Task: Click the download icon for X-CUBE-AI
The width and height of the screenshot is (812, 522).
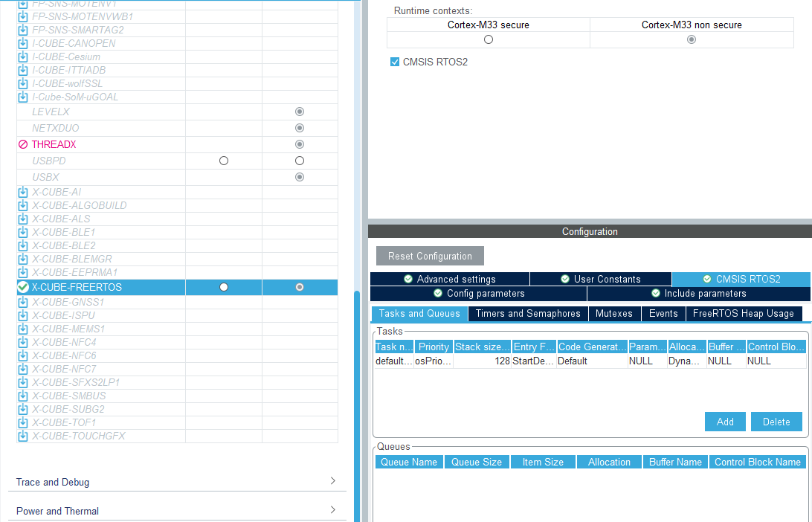Action: tap(22, 192)
